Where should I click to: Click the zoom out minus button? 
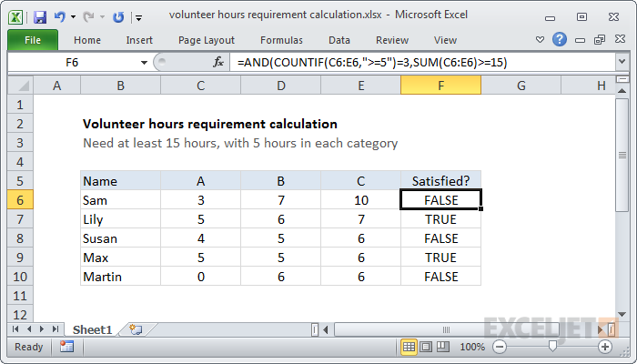point(500,347)
